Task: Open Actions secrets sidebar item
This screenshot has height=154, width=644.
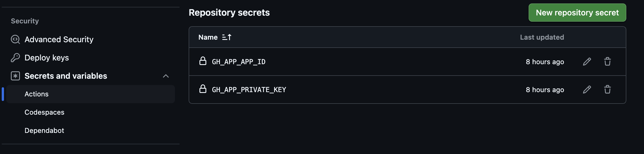Action: [36, 94]
